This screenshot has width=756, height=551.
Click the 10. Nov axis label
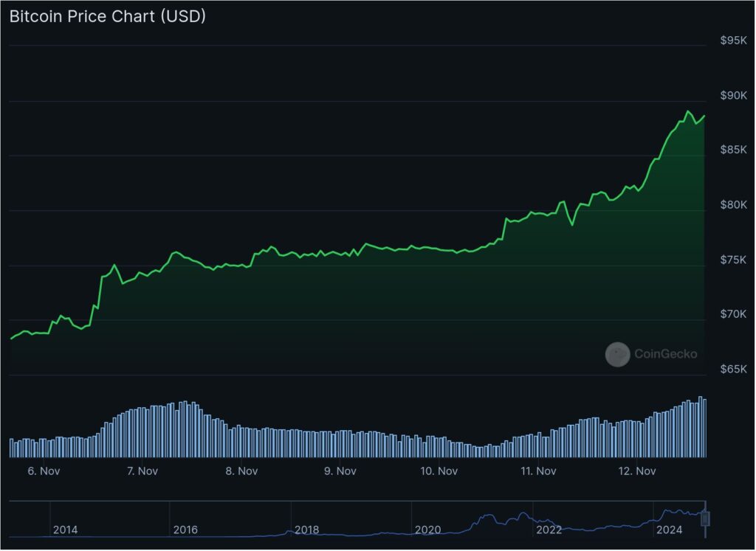(x=439, y=471)
